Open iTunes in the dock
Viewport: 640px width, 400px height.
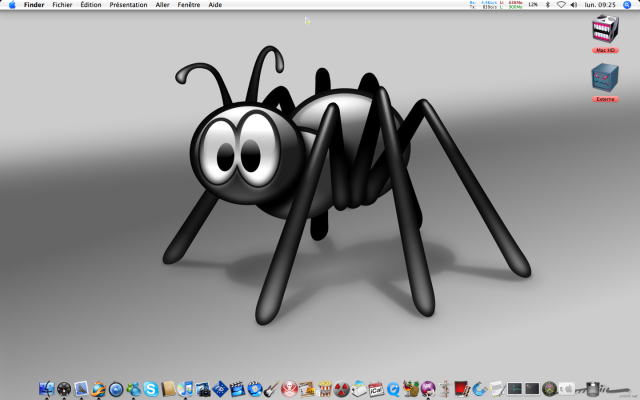[185, 388]
